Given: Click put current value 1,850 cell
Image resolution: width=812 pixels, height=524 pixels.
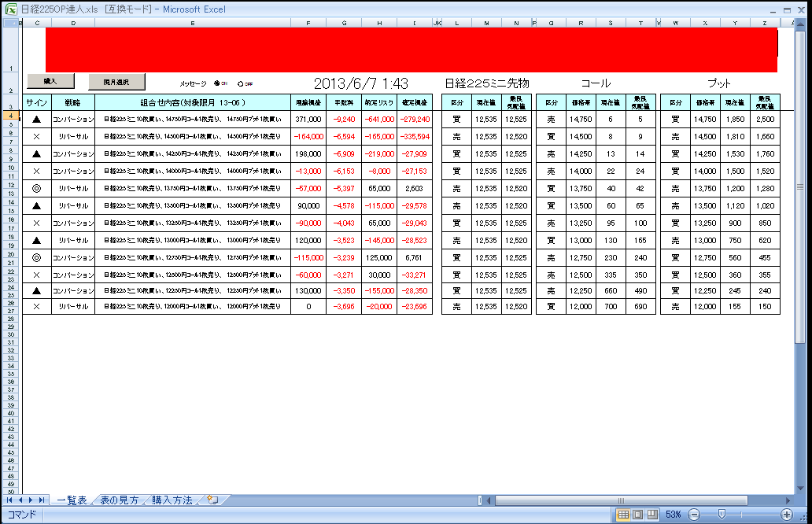Looking at the screenshot, I should [x=735, y=119].
